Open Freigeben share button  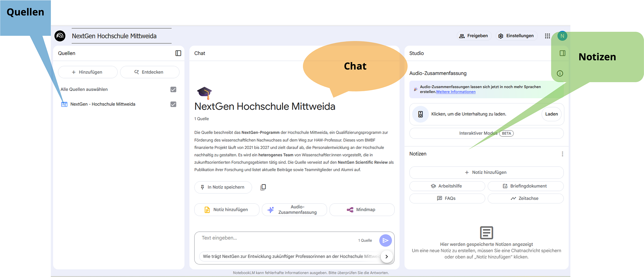click(474, 36)
